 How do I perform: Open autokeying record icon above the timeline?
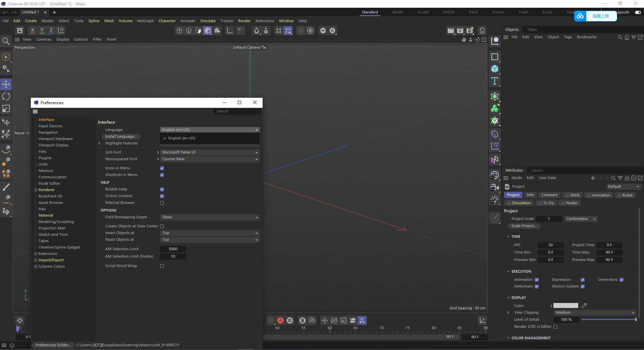click(x=280, y=320)
